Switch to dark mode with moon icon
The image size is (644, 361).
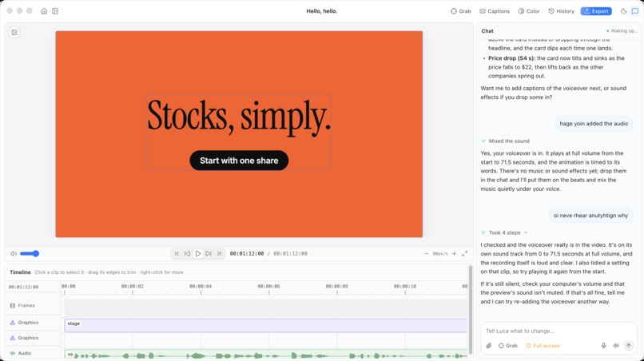pos(623,11)
